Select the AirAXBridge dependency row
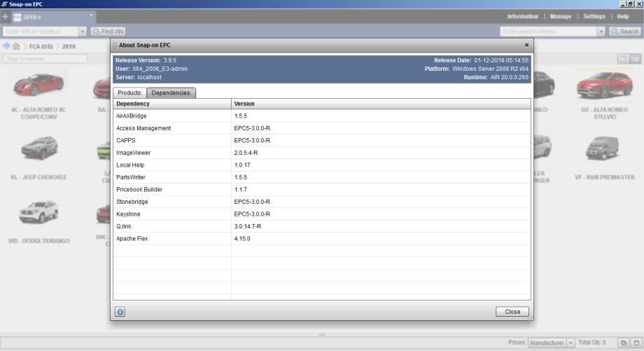644x351 pixels. 322,116
